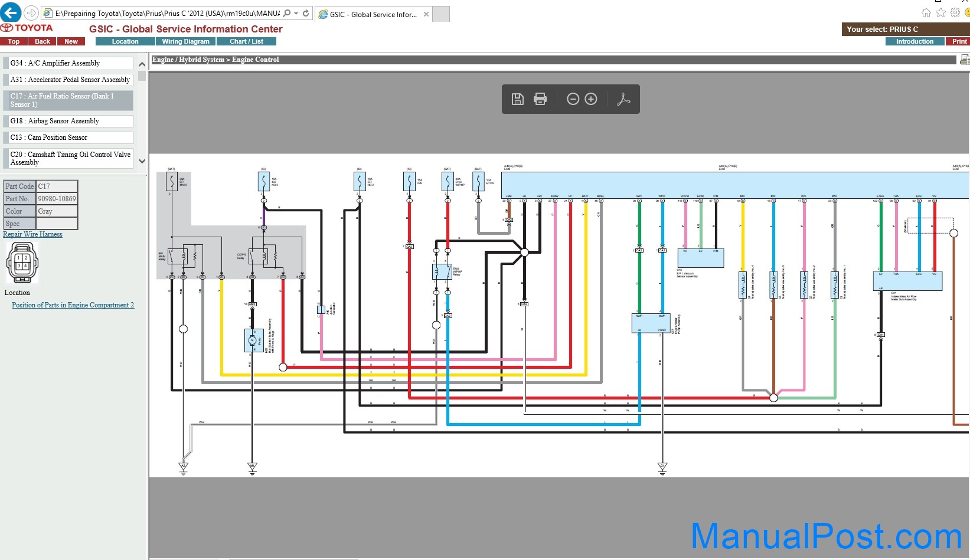Click the parts list scrollbar thumb
The image size is (970, 560).
(142, 76)
